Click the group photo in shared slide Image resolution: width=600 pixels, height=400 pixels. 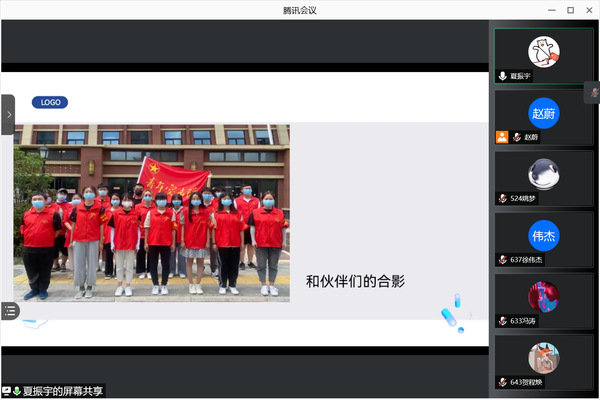pos(151,212)
